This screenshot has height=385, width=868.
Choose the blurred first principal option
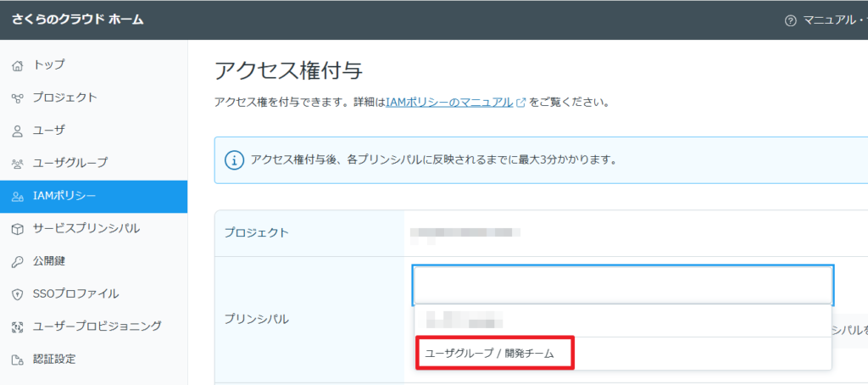pos(465,321)
